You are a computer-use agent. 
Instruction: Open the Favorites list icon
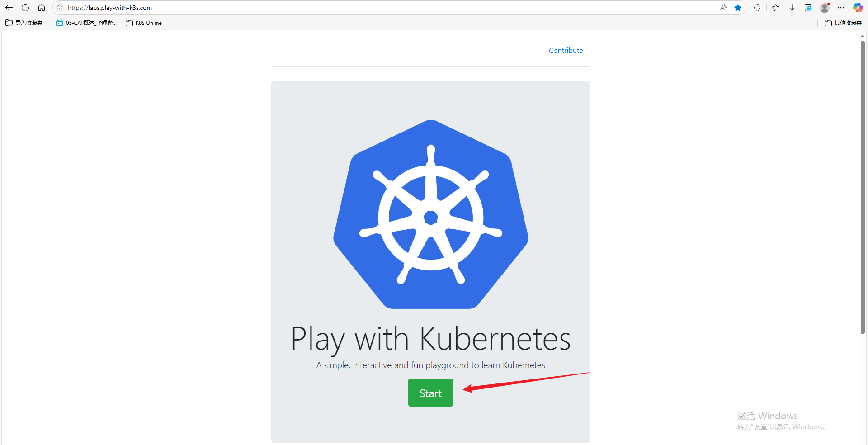click(776, 8)
